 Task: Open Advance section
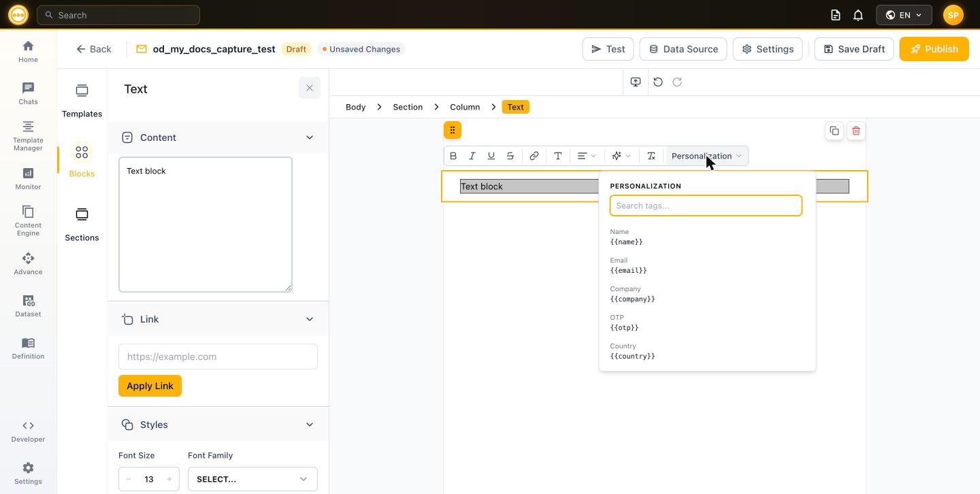(x=28, y=264)
